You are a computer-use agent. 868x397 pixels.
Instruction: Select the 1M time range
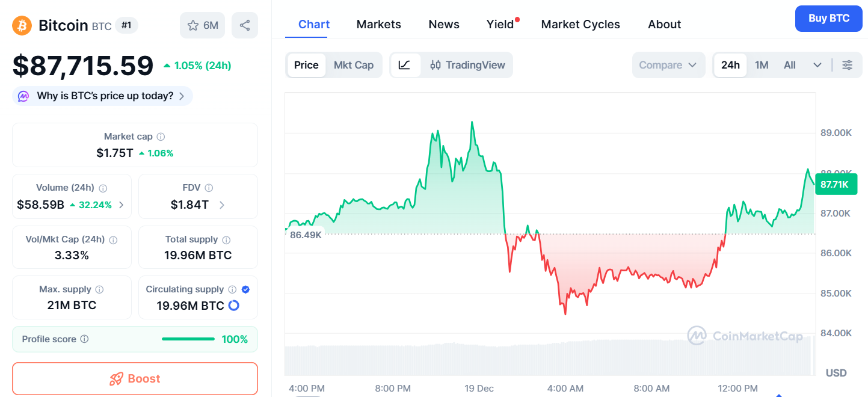tap(762, 65)
